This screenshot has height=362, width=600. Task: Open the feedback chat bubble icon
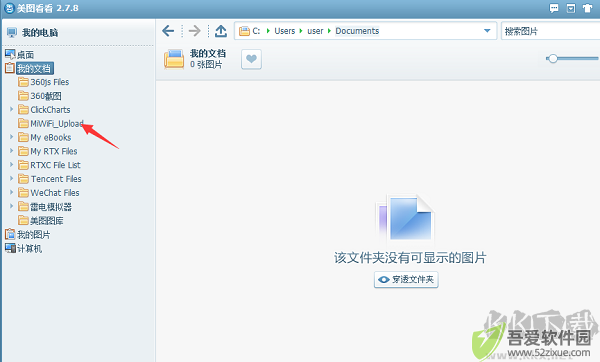pyautogui.click(x=554, y=8)
